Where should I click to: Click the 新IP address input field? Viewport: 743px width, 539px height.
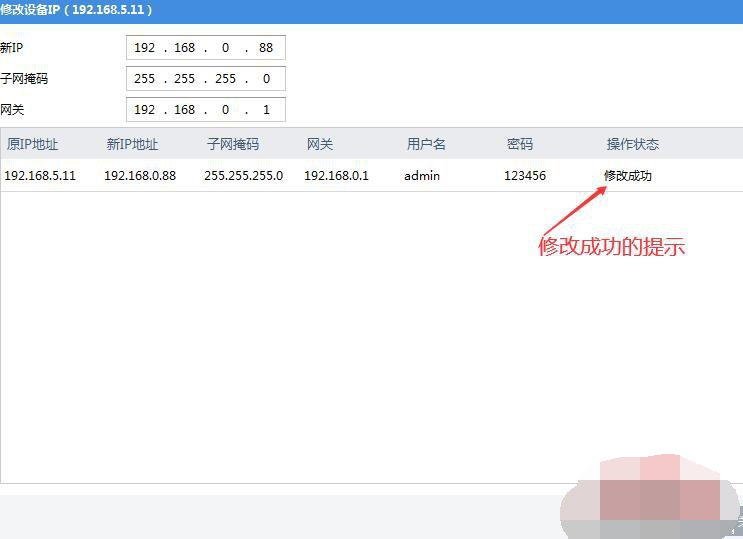(x=206, y=47)
